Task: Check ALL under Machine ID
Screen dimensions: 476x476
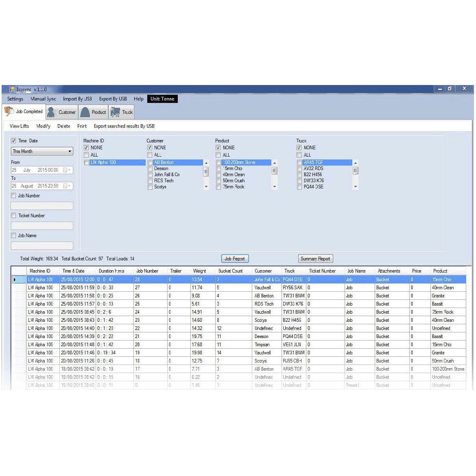Action: 86,155
